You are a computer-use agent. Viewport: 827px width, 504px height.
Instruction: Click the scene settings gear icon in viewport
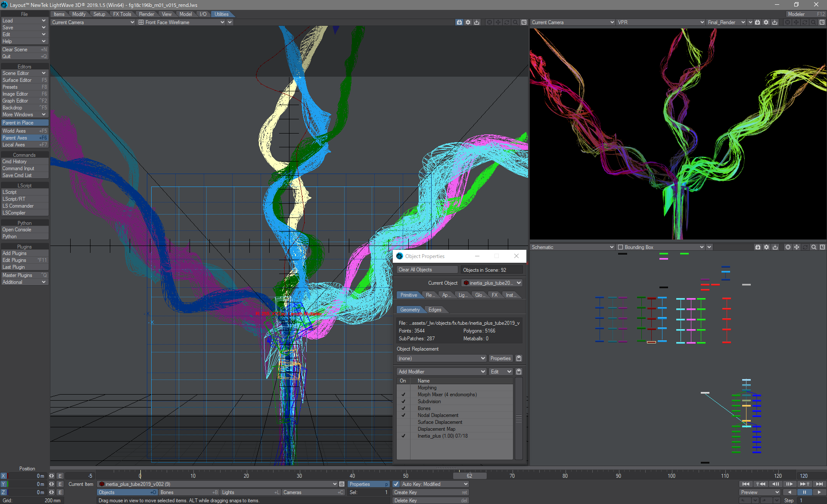point(469,23)
